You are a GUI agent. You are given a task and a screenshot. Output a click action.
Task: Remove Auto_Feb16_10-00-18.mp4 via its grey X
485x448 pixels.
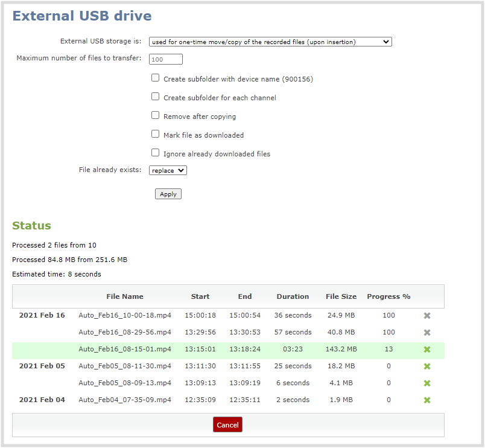427,316
